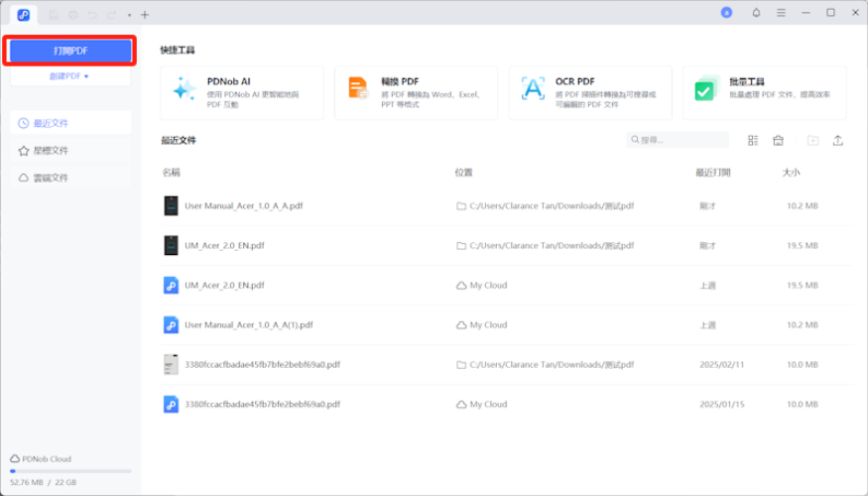Open the 批量工具 batch tool
Screen dimensions: 868x496
pos(764,92)
